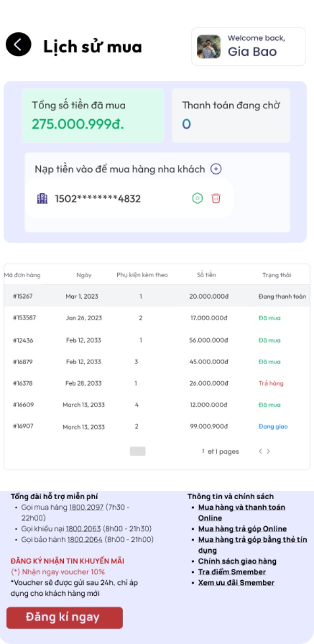Open Chính sách giao hàng link
Viewport: 314px width, 644px height.
(x=237, y=561)
